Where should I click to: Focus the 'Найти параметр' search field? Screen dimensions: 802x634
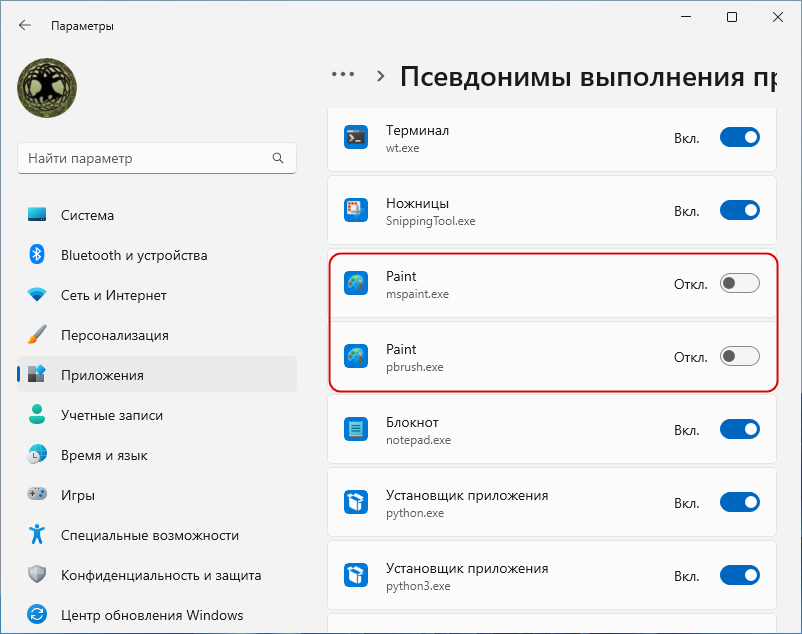[x=145, y=158]
